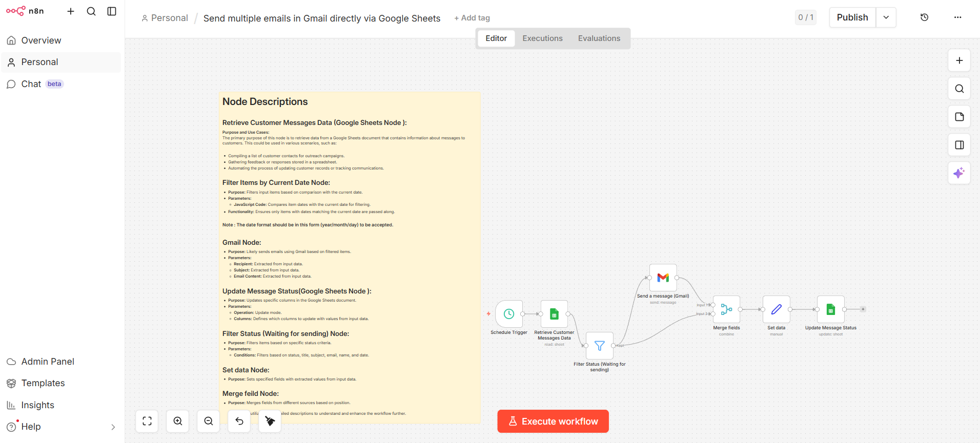Select the Update Message Status node
Viewport: 980px width, 443px height.
click(831, 309)
